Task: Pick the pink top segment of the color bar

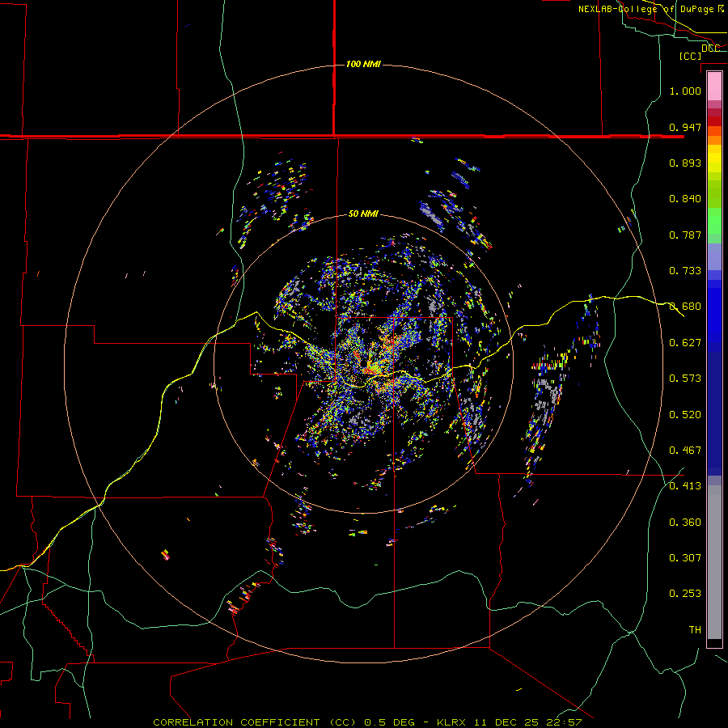Action: (x=714, y=86)
